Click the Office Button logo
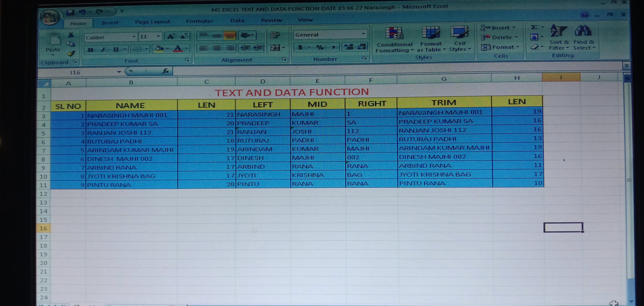 click(x=50, y=17)
